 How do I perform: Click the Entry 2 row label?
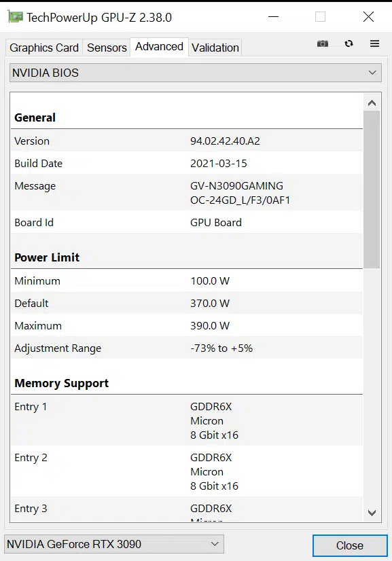pyautogui.click(x=31, y=458)
